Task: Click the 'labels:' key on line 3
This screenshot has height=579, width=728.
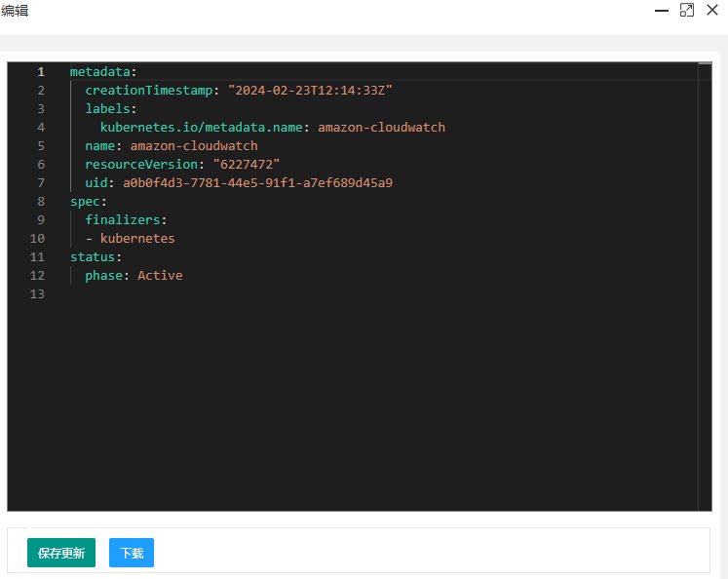Action: tap(111, 109)
